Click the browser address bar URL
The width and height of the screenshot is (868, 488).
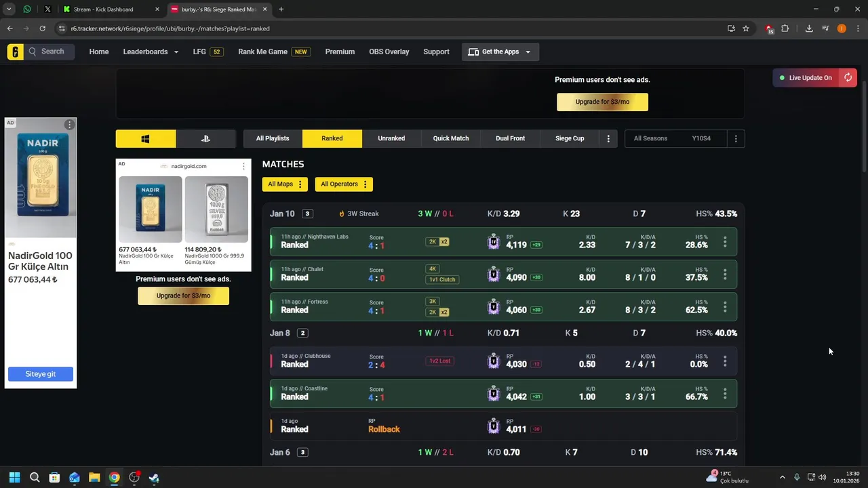click(x=170, y=28)
